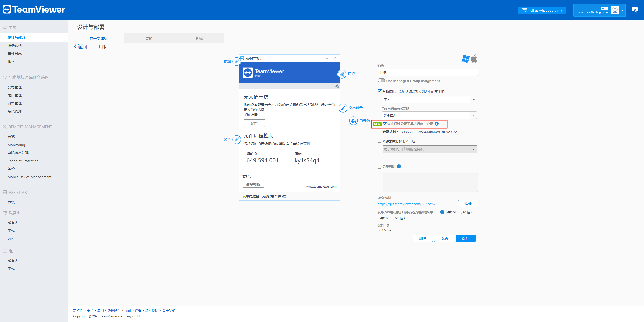Switch to the 策略 tab

tap(149, 39)
